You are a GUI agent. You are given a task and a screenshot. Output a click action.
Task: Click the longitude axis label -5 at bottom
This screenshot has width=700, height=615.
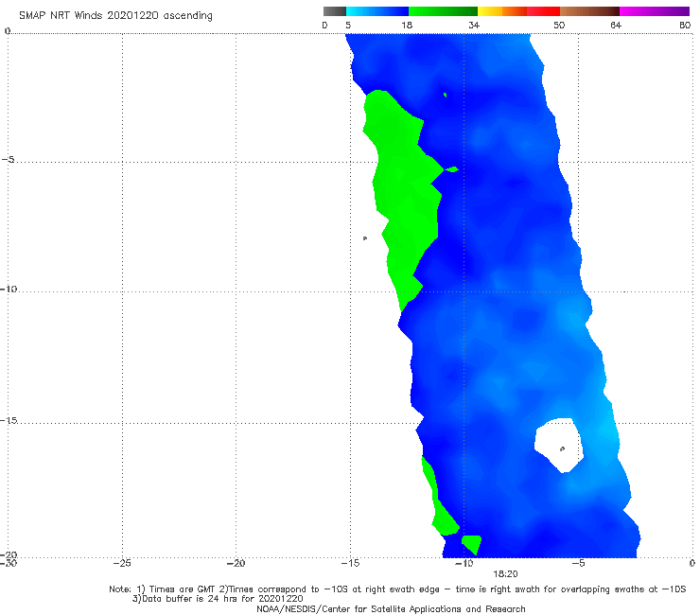[578, 564]
